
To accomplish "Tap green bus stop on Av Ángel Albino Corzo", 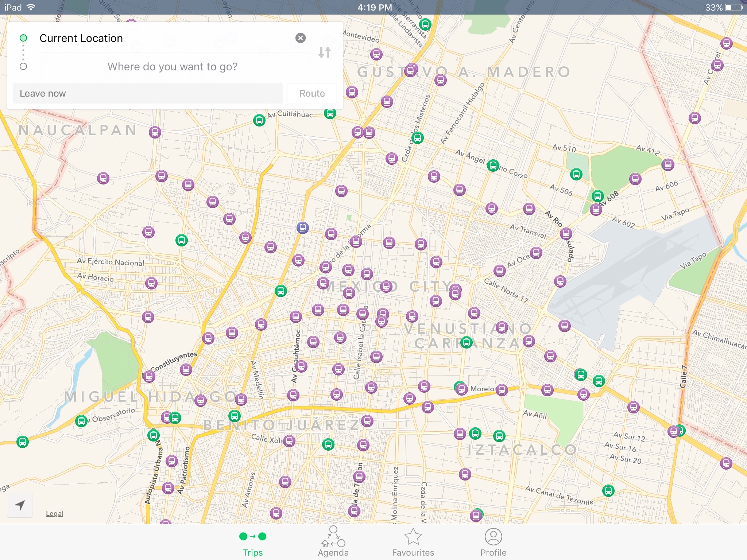I will point(493,166).
